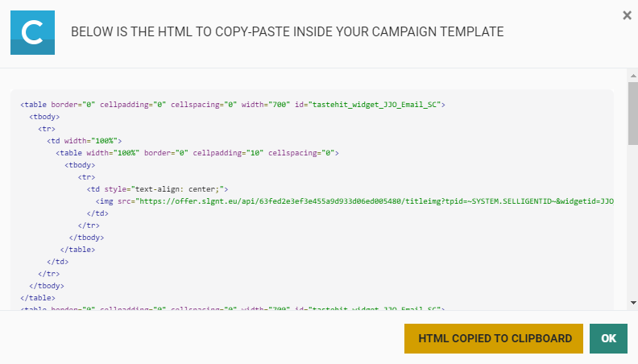Click the partially visible second table line
Viewport: 638px width, 364px height.
pyautogui.click(x=232, y=308)
